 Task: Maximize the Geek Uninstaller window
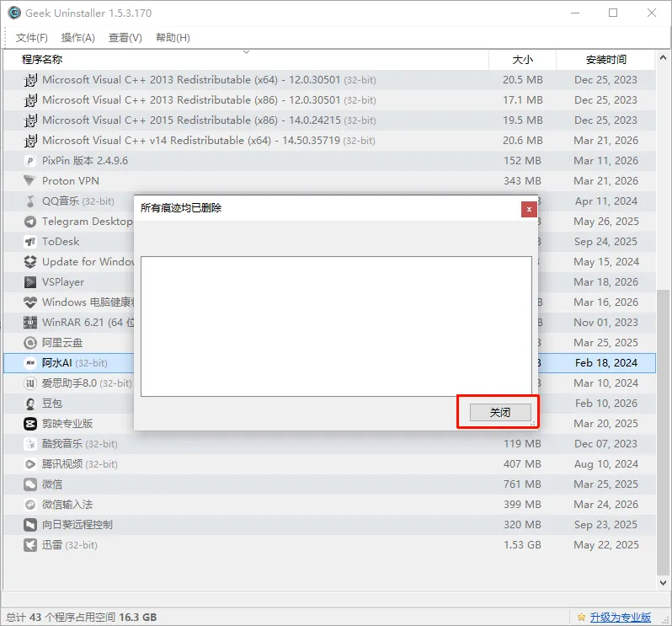tap(613, 13)
